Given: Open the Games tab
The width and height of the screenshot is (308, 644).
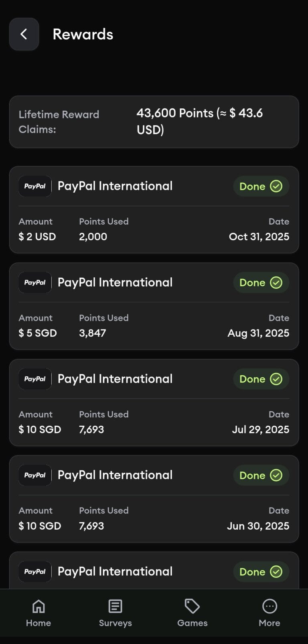Looking at the screenshot, I should click(x=192, y=613).
